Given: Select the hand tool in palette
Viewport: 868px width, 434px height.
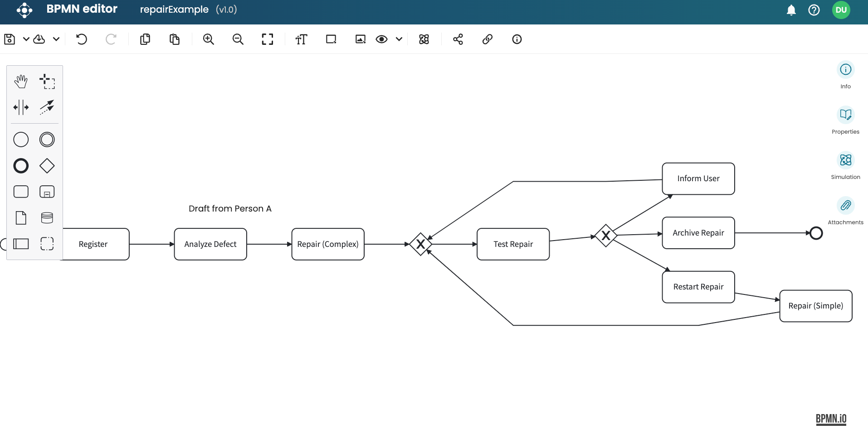Looking at the screenshot, I should [x=21, y=82].
